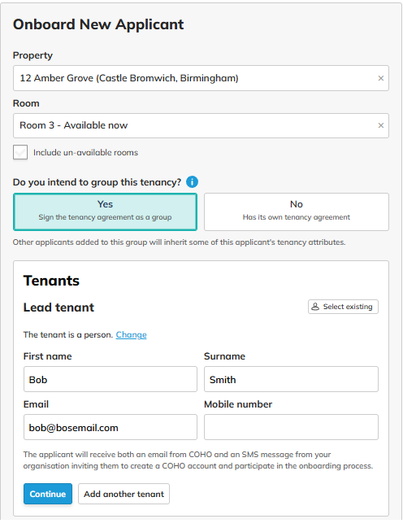
Task: Click the empty Mobile number field
Action: 291,427
